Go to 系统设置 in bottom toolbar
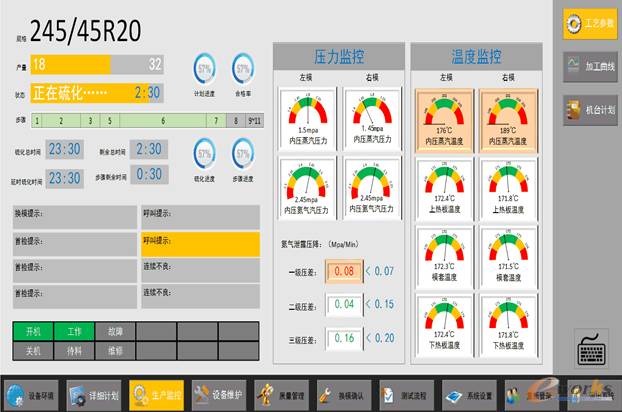The image size is (622, 412). click(x=474, y=395)
